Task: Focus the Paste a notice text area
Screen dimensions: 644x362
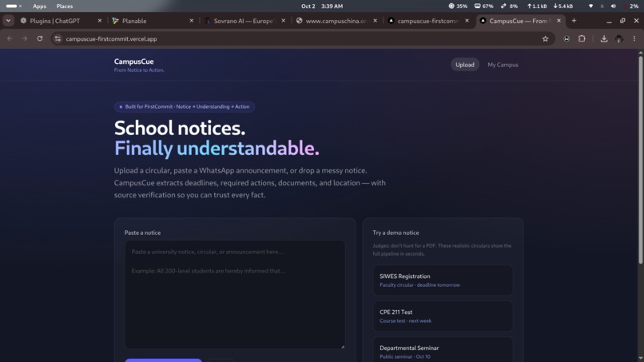Action: (235, 295)
